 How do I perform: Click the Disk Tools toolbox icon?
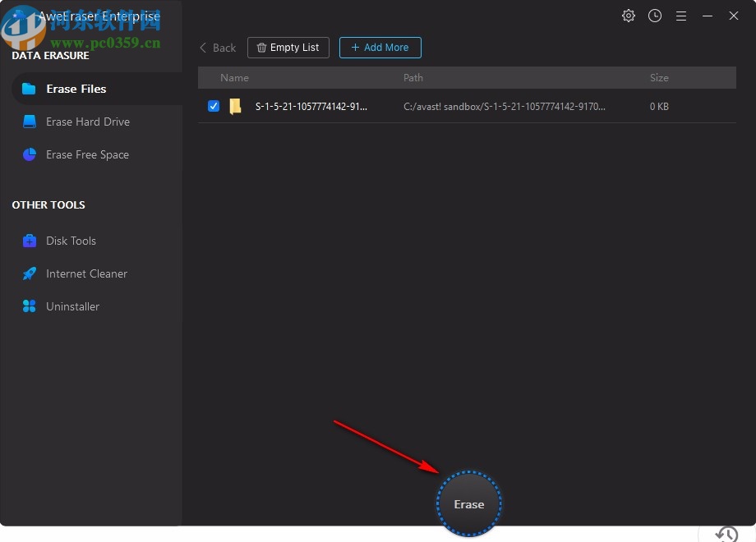click(x=30, y=241)
